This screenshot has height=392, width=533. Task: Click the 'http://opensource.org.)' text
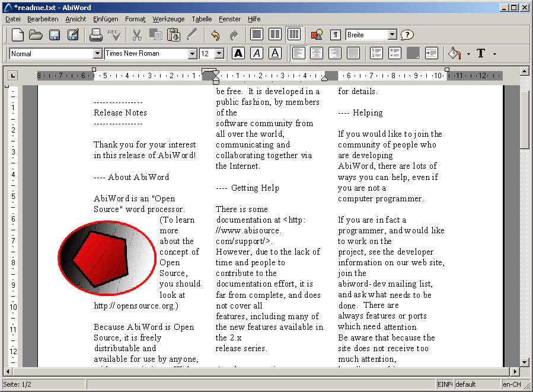pos(136,306)
